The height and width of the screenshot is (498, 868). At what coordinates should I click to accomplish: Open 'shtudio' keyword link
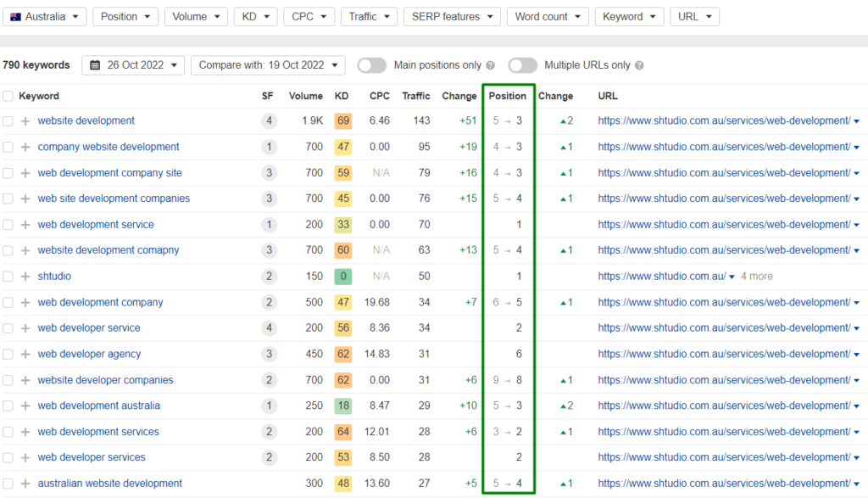(x=54, y=276)
